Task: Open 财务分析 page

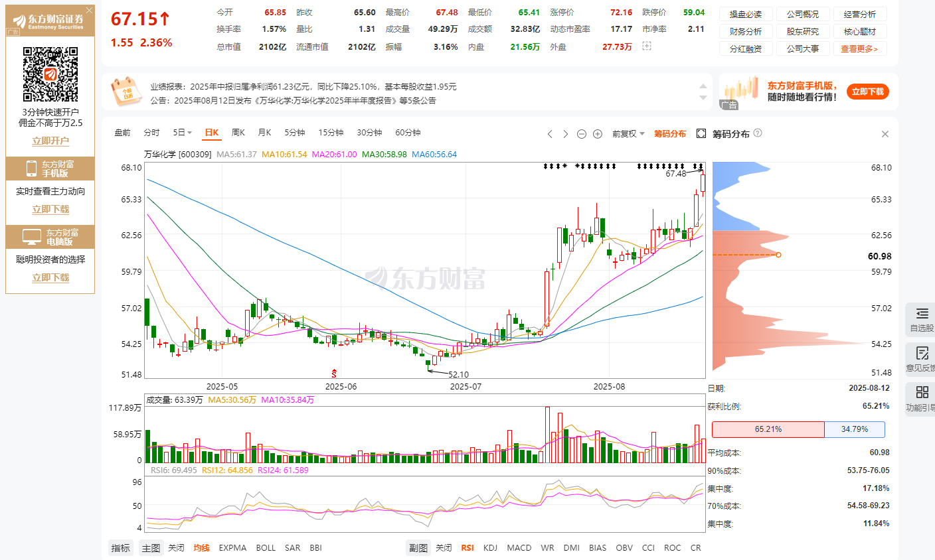Action: click(746, 31)
